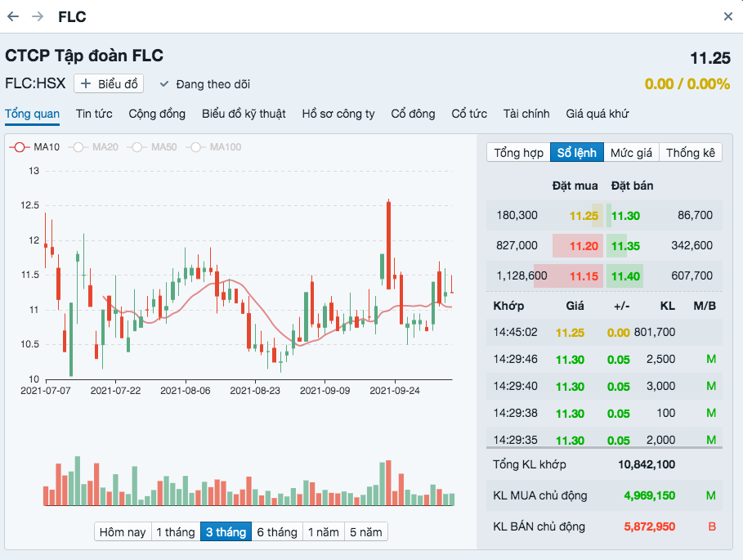Viewport: 743px width, 560px height.
Task: Click KL MUA chủ động value 4,969,150
Action: tap(649, 495)
